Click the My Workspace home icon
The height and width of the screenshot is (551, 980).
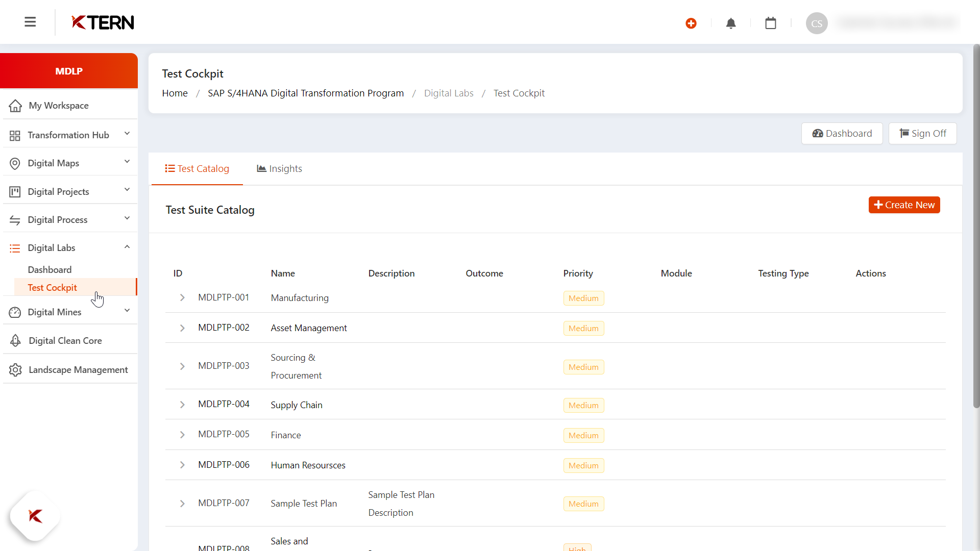15,106
